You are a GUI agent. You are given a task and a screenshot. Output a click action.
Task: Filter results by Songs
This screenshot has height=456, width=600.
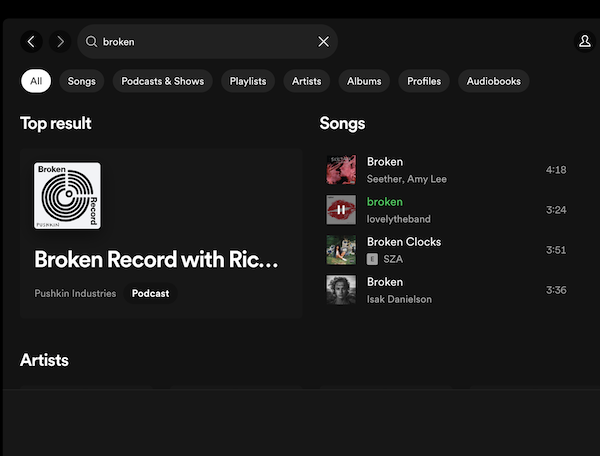pos(81,81)
